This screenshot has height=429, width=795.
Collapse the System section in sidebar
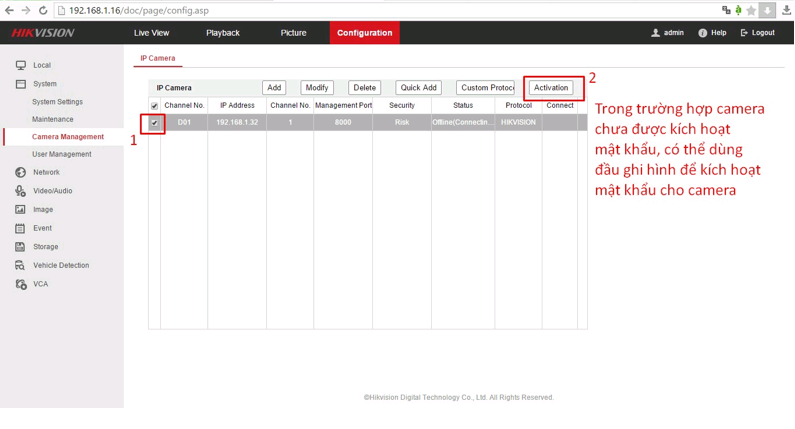[44, 84]
